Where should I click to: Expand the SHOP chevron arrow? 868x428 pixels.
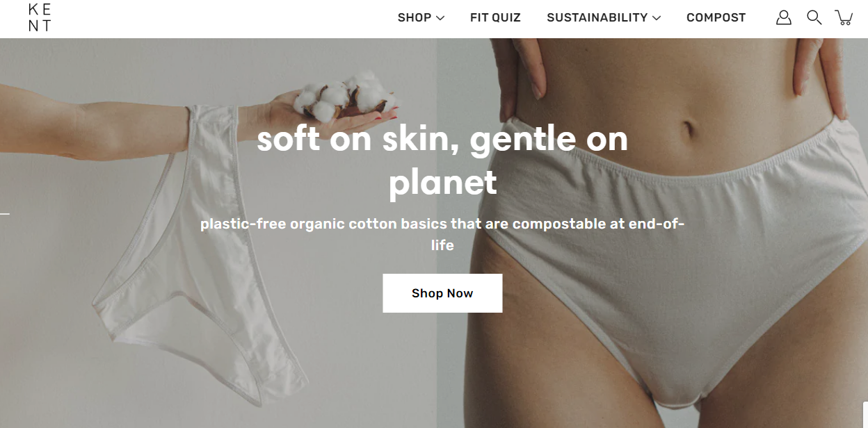pyautogui.click(x=440, y=19)
